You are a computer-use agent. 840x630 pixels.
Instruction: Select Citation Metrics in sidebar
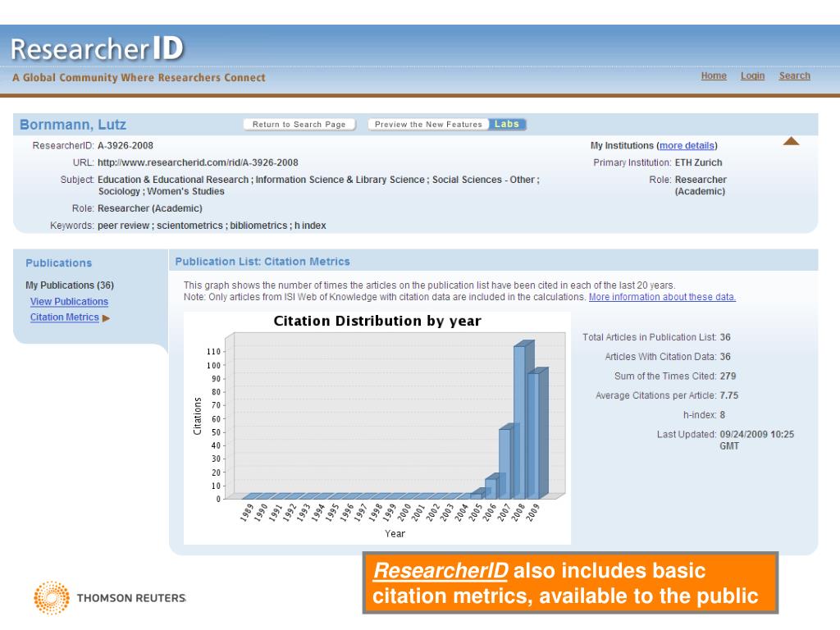(64, 317)
